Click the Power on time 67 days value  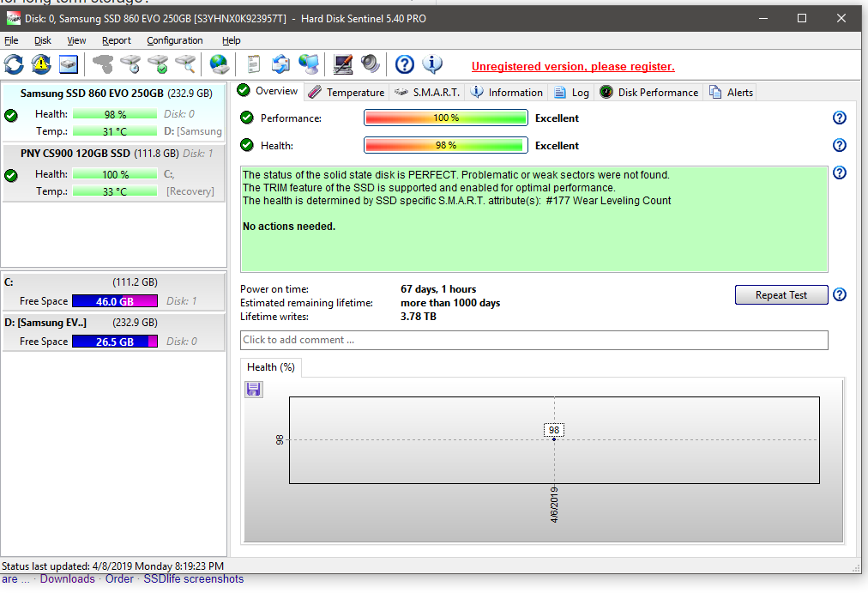[x=438, y=289]
